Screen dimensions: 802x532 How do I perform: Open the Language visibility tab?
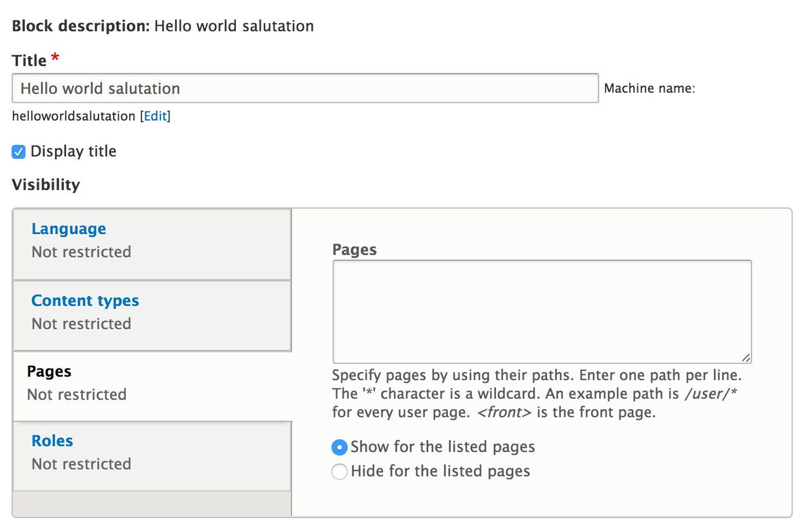pyautogui.click(x=69, y=229)
